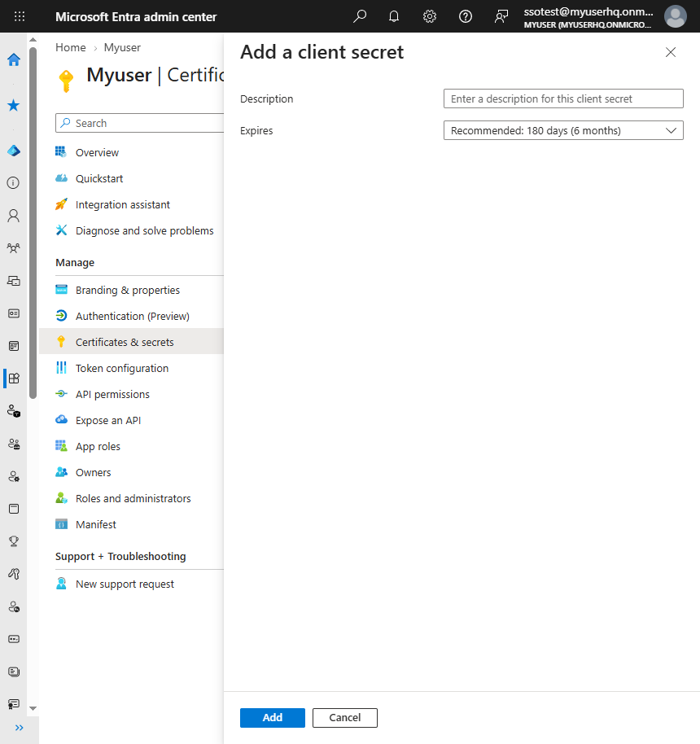Click the Cancel button

pyautogui.click(x=345, y=718)
